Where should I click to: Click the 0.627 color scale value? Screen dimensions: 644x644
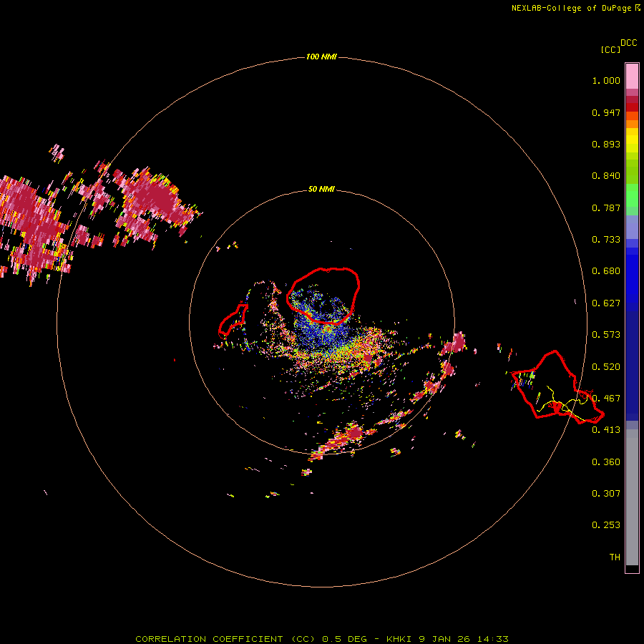(606, 303)
